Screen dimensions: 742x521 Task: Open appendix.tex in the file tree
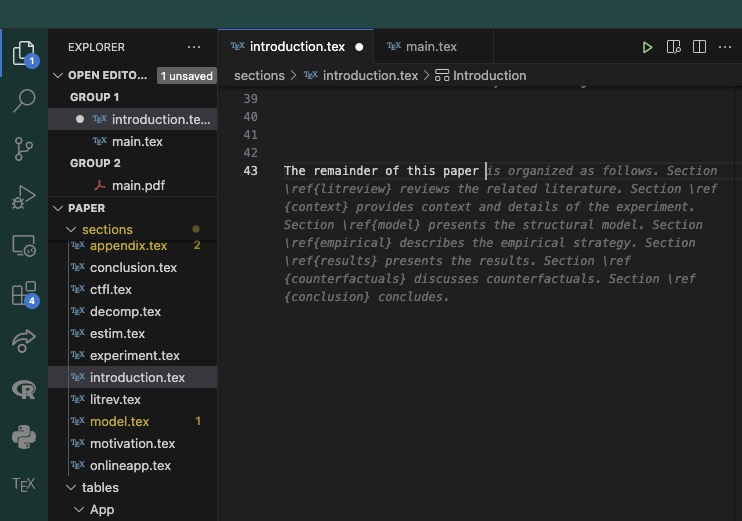pyautogui.click(x=132, y=246)
